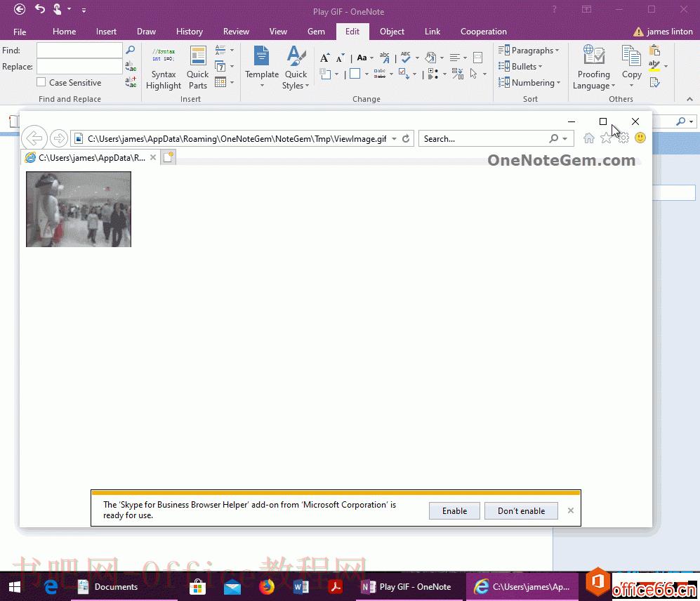Open Quick Parts in Insert group
The height and width of the screenshot is (601, 700).
click(197, 68)
